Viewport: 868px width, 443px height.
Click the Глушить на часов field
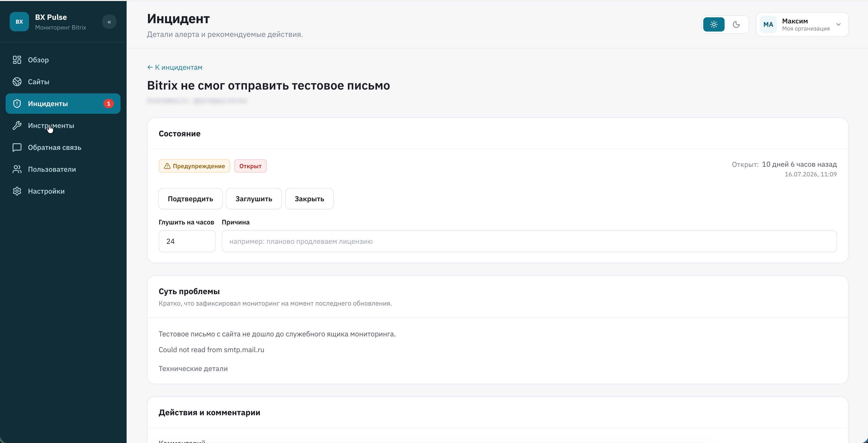[x=187, y=241]
